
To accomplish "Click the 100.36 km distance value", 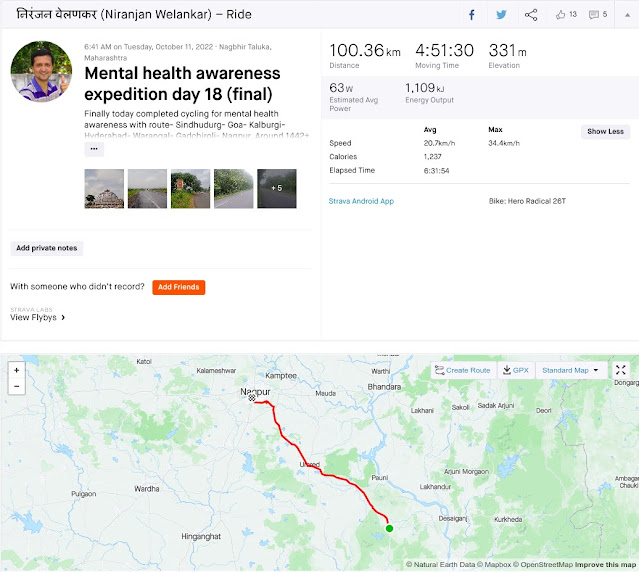I will (365, 51).
